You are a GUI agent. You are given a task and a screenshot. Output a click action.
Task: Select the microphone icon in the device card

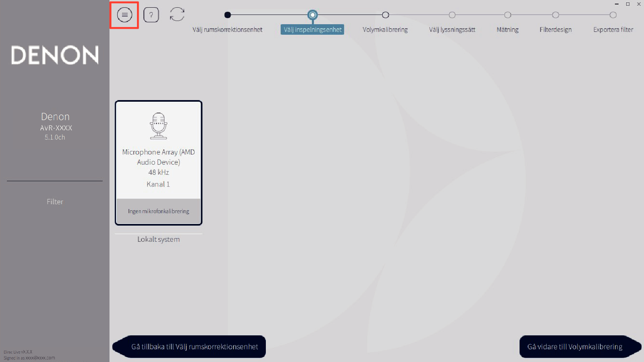158,126
